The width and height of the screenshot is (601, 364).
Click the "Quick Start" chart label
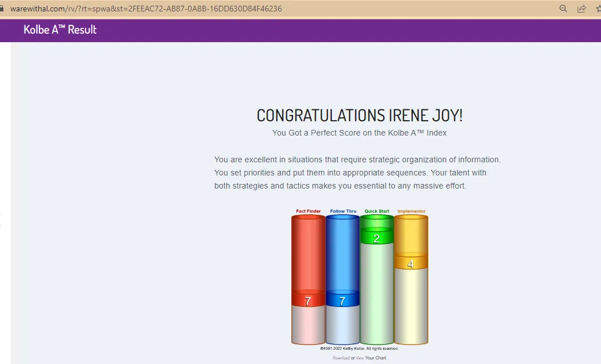pos(377,211)
